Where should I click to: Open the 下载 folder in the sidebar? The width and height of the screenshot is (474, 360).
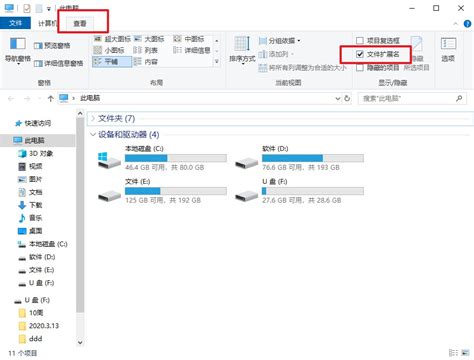pos(30,205)
